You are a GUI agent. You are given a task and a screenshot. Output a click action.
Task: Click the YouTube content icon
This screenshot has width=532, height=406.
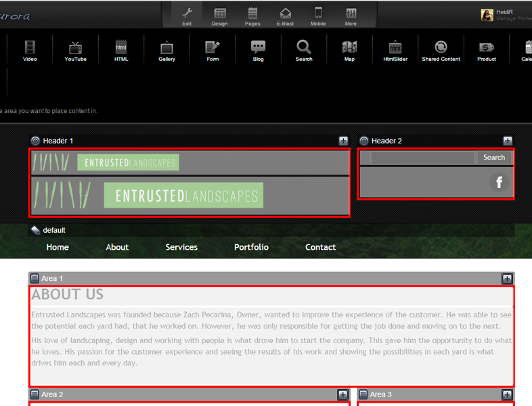pos(75,51)
